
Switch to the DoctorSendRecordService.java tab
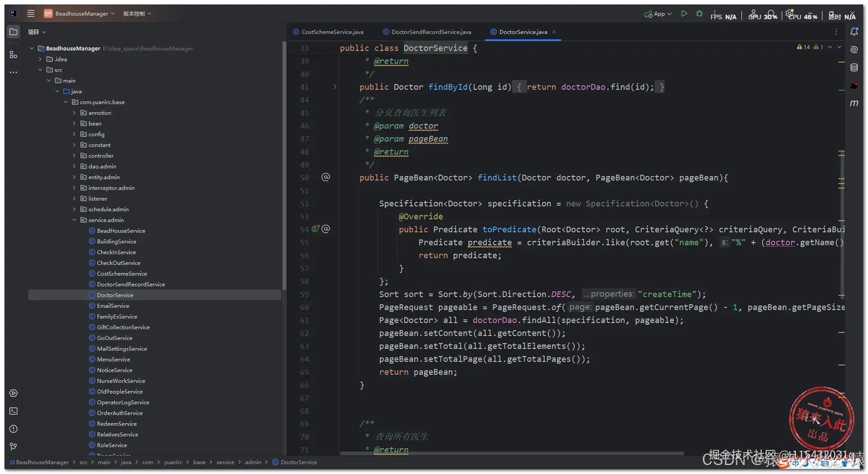pos(427,32)
